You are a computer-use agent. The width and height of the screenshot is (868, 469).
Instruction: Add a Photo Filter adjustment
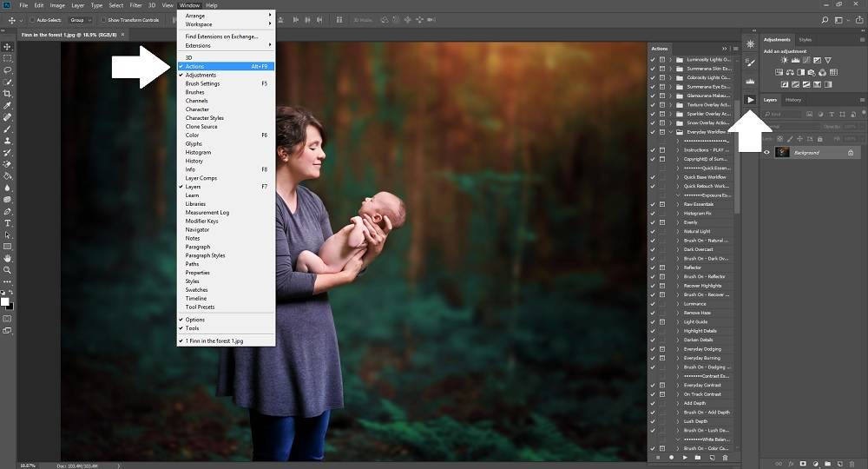coord(812,72)
